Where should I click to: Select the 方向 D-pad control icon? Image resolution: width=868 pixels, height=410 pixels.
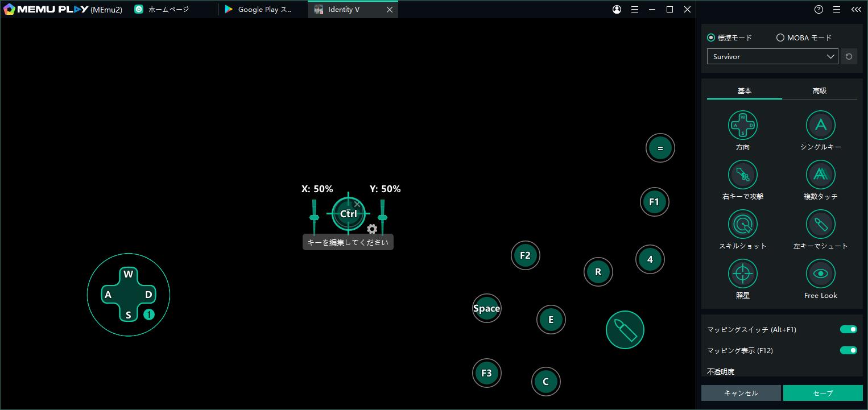point(742,125)
